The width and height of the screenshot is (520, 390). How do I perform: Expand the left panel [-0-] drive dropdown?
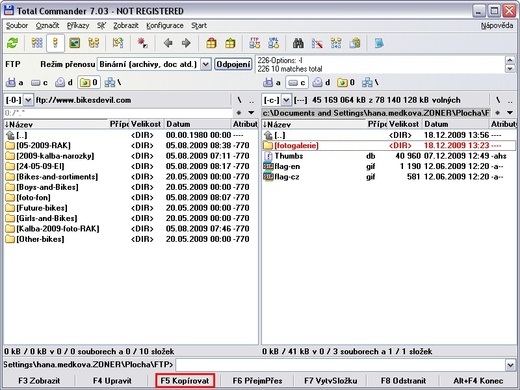pyautogui.click(x=28, y=100)
